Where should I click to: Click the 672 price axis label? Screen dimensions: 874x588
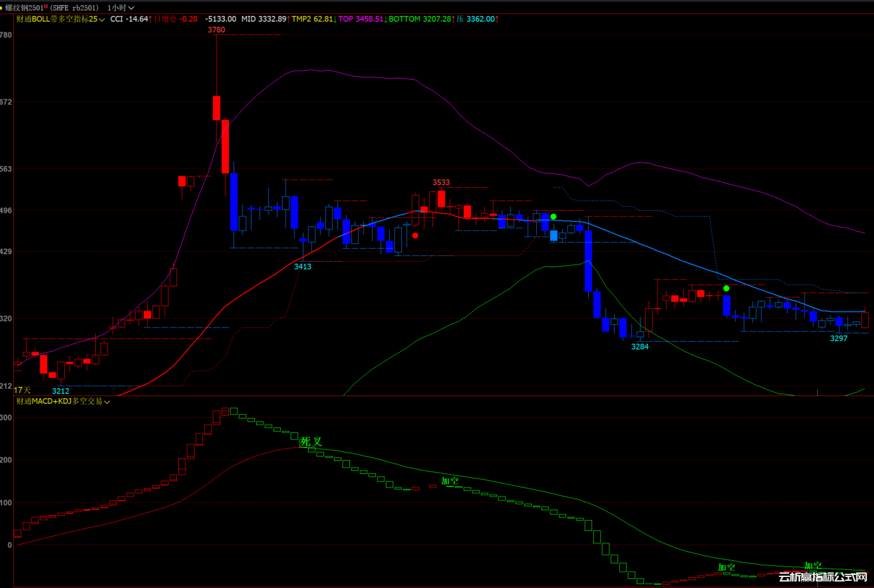[6, 102]
